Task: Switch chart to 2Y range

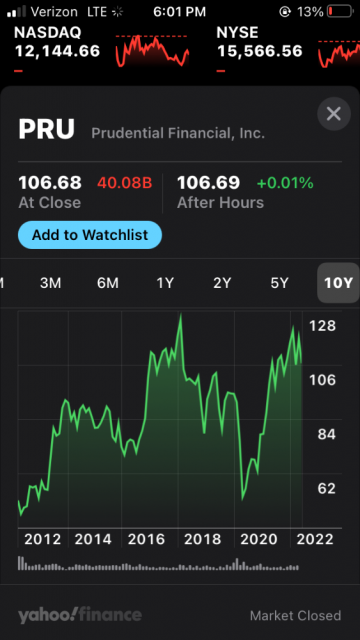Action: 222,283
